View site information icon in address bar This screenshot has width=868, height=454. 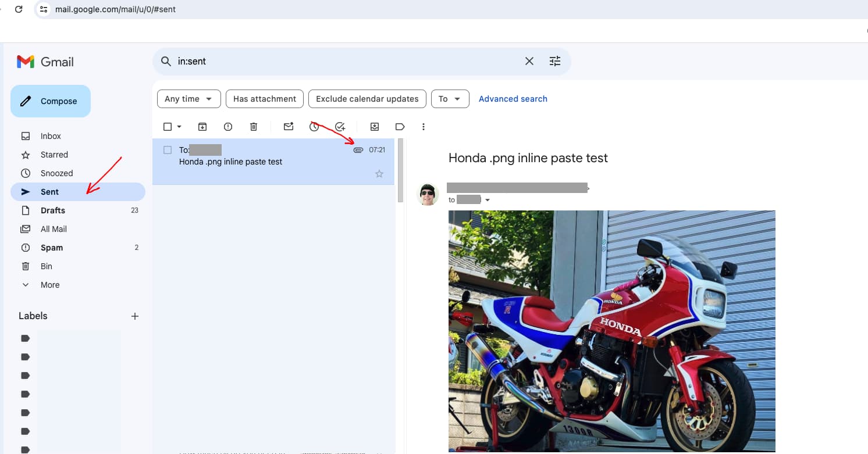[43, 9]
